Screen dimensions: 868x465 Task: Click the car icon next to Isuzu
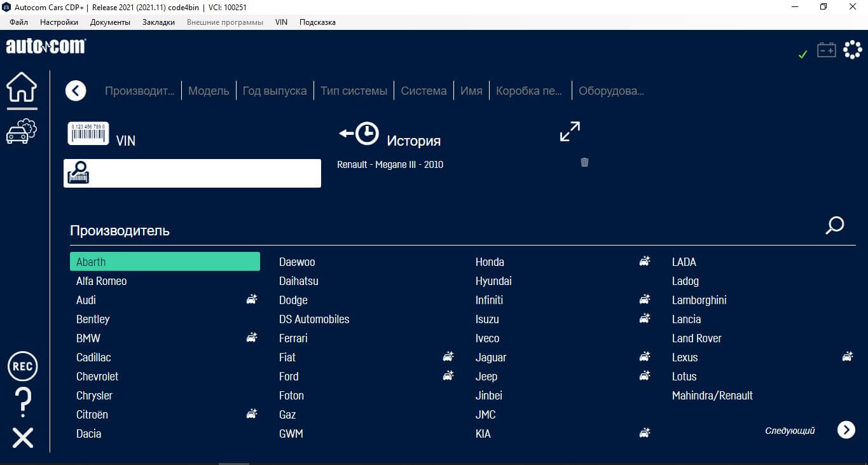point(645,318)
